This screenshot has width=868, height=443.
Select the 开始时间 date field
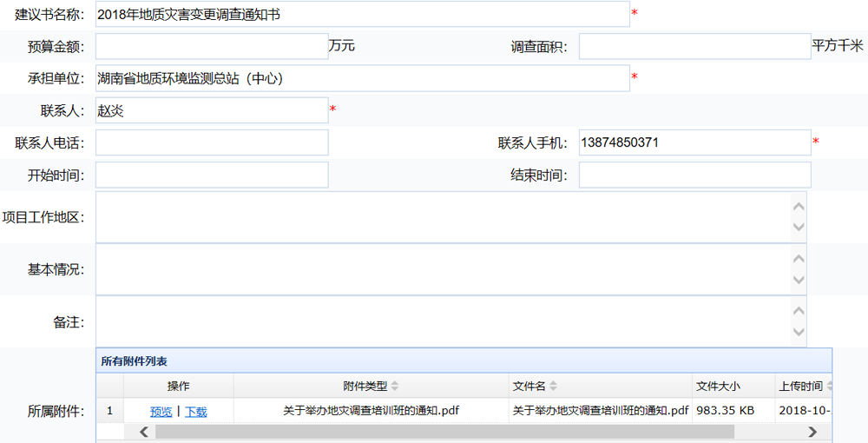click(212, 175)
